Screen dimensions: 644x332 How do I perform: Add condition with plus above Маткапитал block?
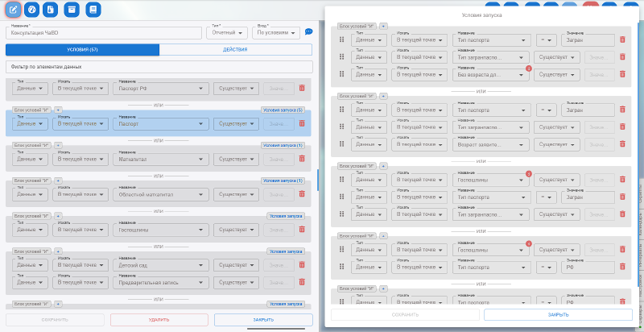(x=57, y=145)
